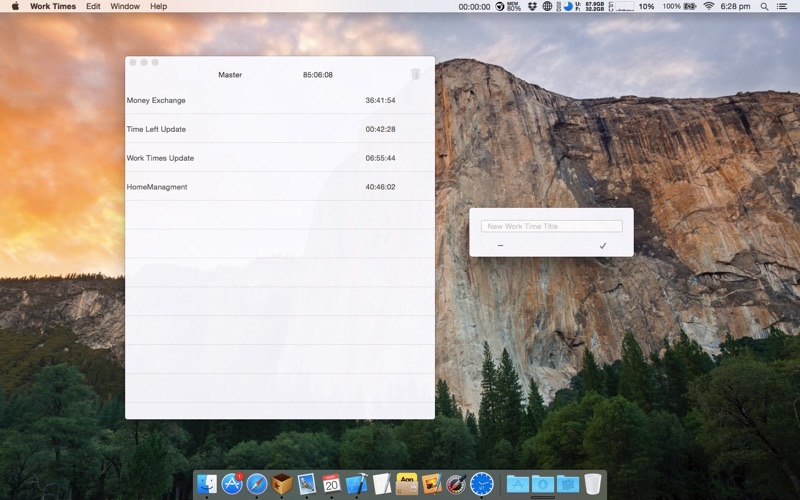800x500 pixels.
Task: Open App Store from the Dock
Action: coord(232,484)
